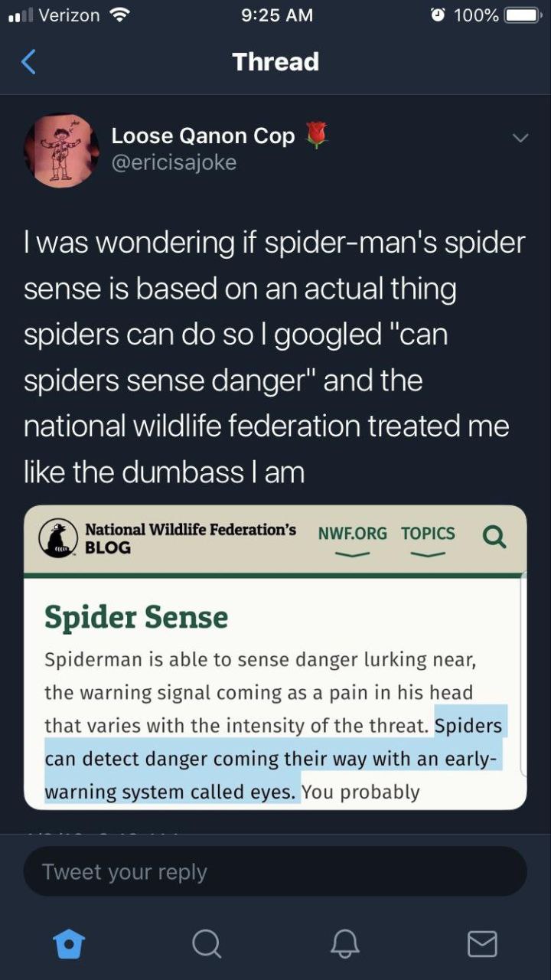Viewport: 551px width, 980px height.
Task: Tap the back arrow in Thread header
Action: (28, 61)
